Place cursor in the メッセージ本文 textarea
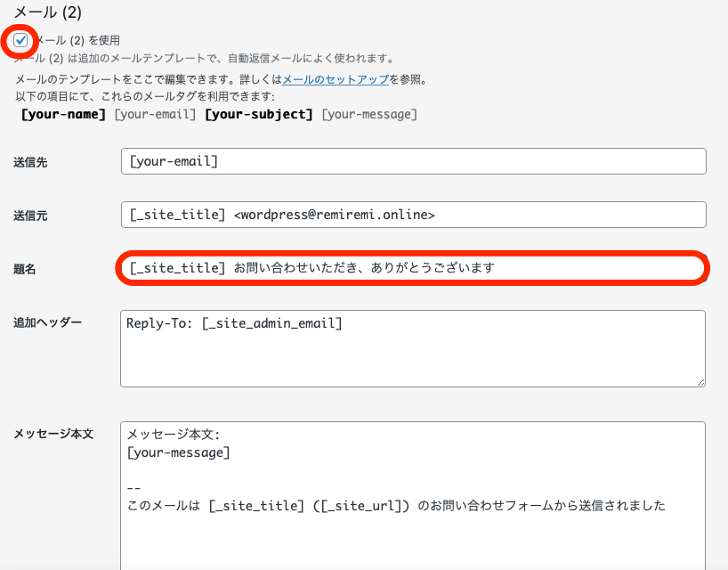Screen dimensions: 728x570 (x=413, y=496)
